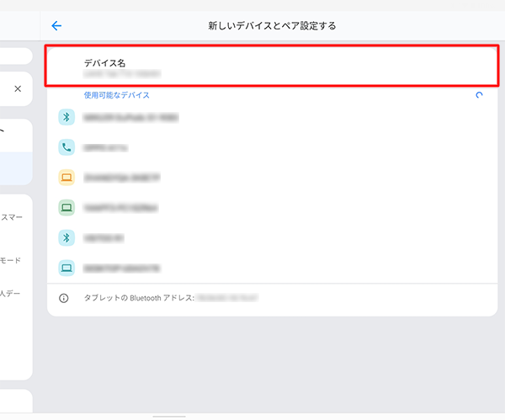Image resolution: width=505 pixels, height=420 pixels.
Task: Click the X icon in the left panel
Action: click(18, 88)
